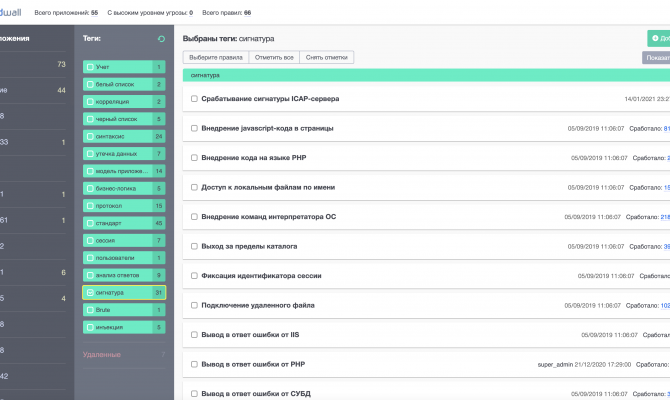Open rule titled Фиксация идентификатора сессии
670x400 pixels.
click(261, 276)
